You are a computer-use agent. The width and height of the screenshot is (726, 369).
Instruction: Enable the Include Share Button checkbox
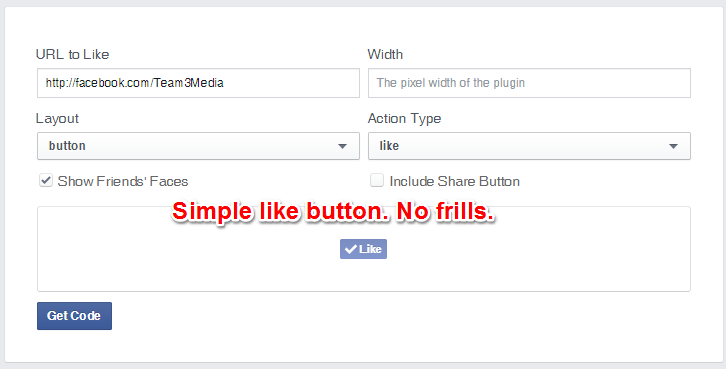coord(377,180)
